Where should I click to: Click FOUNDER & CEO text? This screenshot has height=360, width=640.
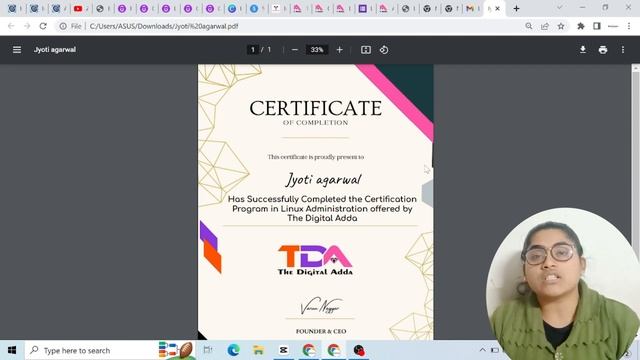(x=321, y=331)
